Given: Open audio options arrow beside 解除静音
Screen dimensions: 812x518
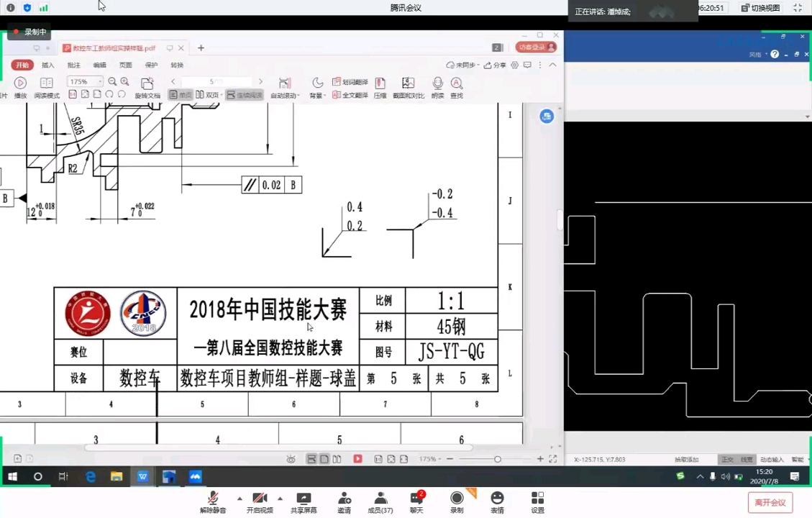Looking at the screenshot, I should click(x=240, y=499).
